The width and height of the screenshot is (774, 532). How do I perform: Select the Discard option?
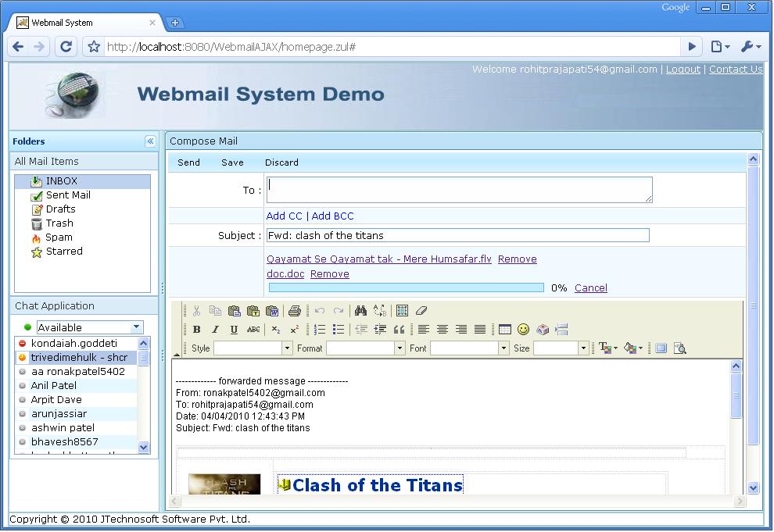click(281, 162)
